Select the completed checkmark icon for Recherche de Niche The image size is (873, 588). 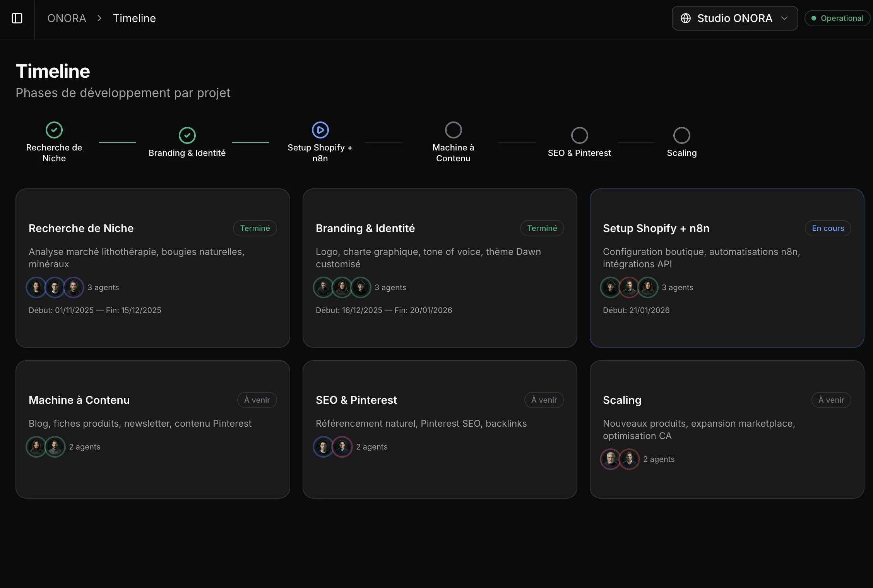(x=54, y=129)
